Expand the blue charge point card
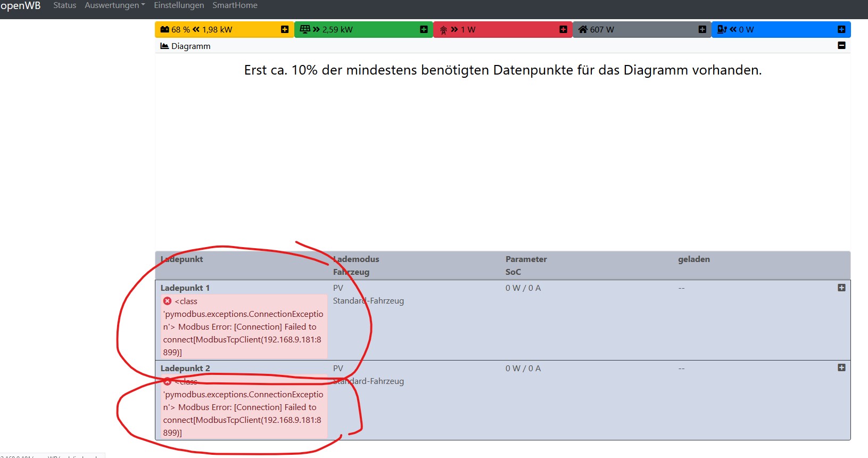Image resolution: width=868 pixels, height=458 pixels. tap(841, 29)
